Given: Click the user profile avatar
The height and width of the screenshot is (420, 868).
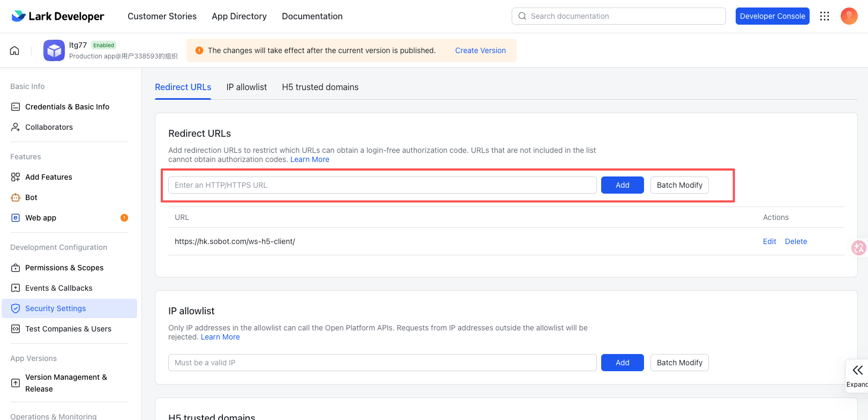Looking at the screenshot, I should 849,16.
